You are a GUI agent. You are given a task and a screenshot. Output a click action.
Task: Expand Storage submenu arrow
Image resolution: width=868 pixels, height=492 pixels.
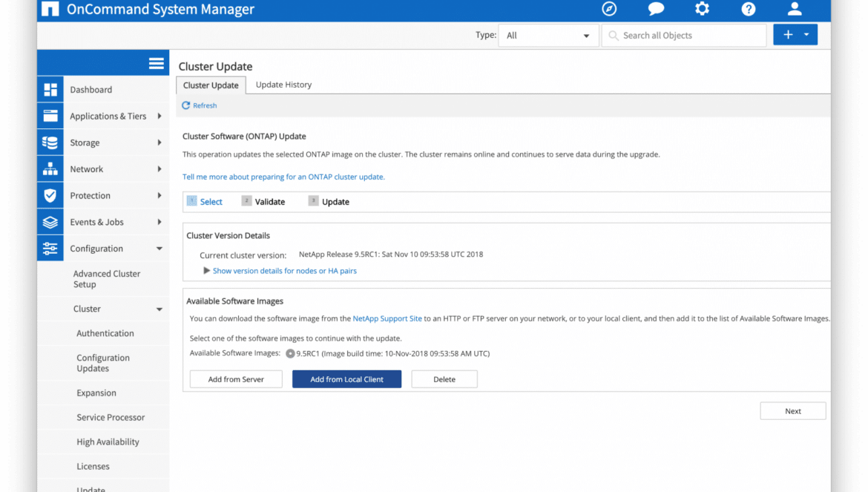coord(160,142)
